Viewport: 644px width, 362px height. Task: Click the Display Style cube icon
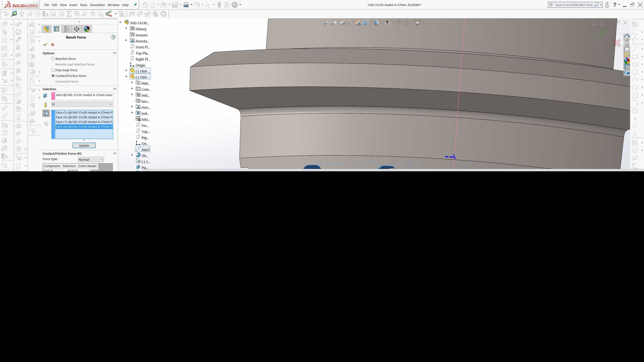[377, 23]
